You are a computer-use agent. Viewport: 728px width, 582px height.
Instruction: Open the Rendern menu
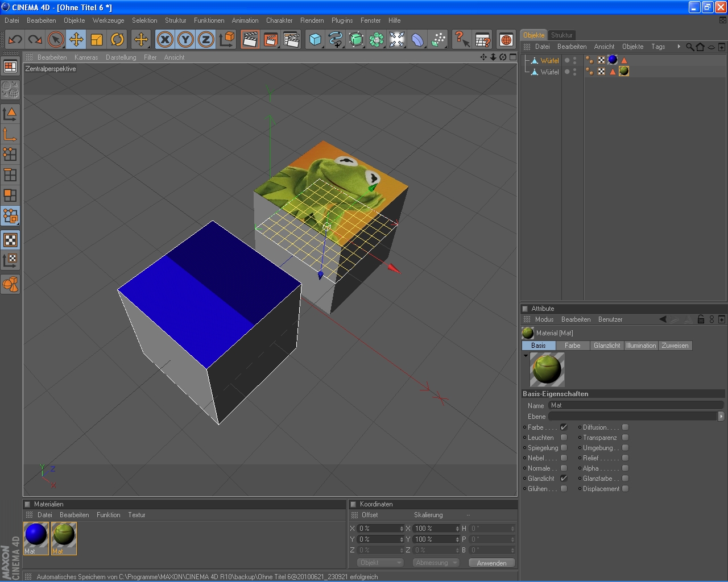pos(312,20)
